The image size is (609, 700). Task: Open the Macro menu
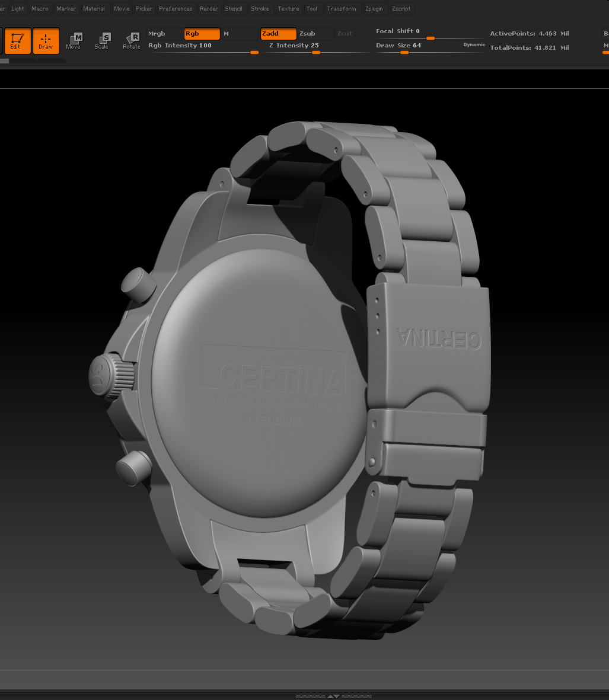[40, 8]
